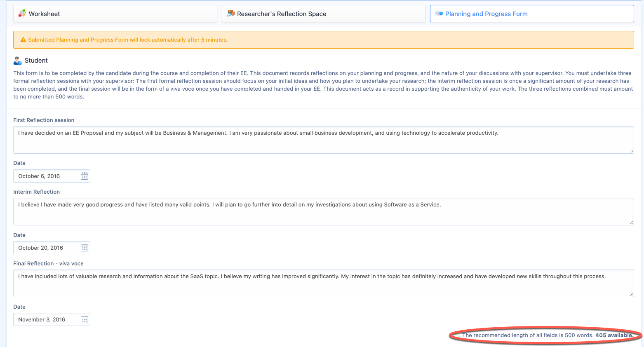This screenshot has width=644, height=347.
Task: Click inside the Final Reflection viva voce textbox
Action: pos(323,284)
